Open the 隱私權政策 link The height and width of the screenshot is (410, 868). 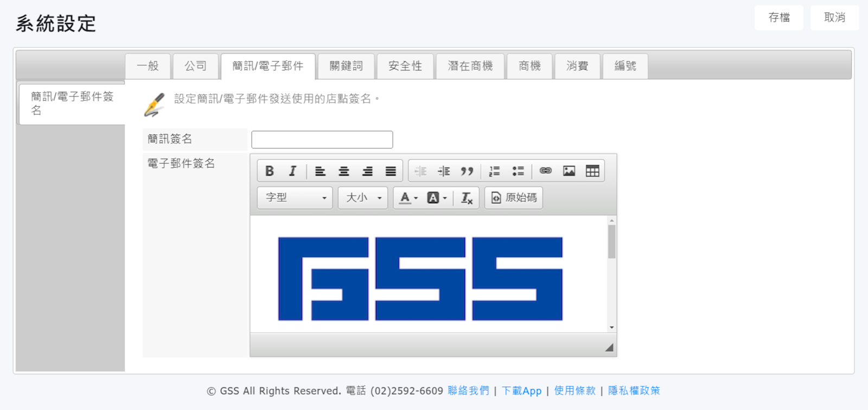point(634,390)
